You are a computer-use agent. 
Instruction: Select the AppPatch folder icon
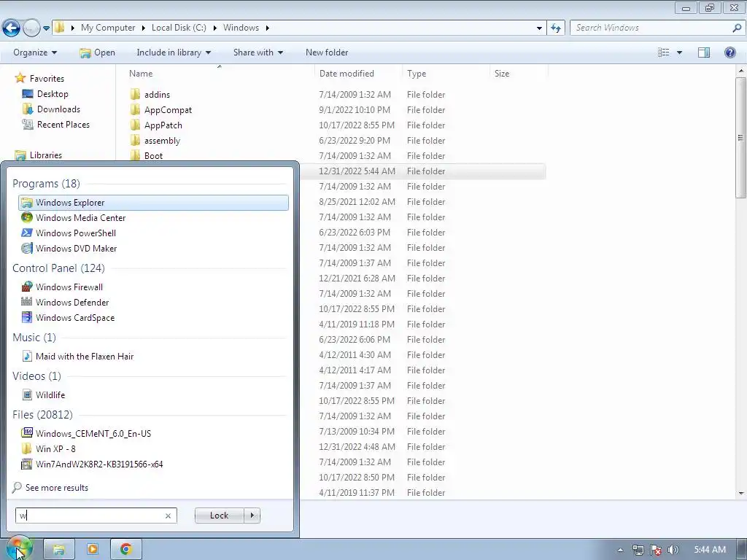(x=135, y=125)
